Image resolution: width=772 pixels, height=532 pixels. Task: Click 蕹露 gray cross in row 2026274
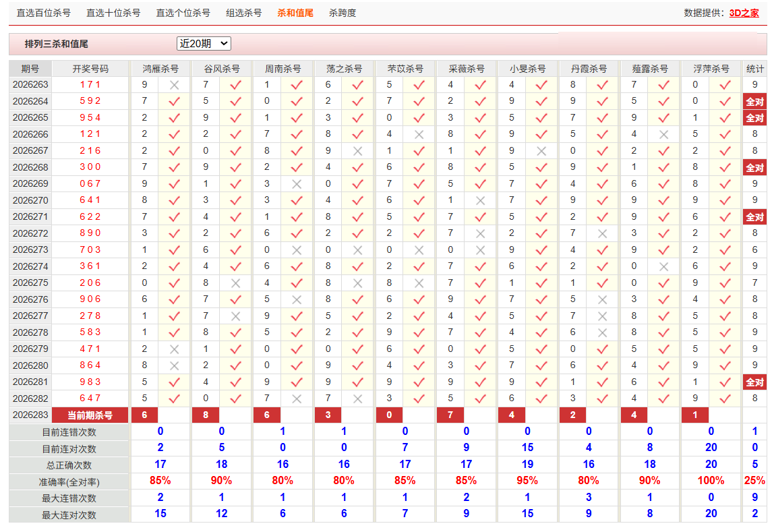coord(663,266)
